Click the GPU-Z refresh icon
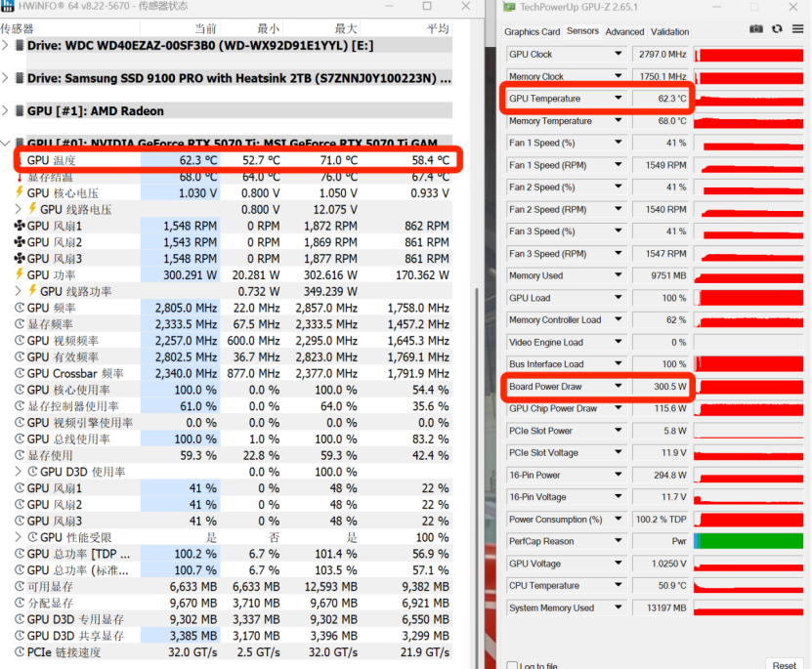 click(777, 29)
